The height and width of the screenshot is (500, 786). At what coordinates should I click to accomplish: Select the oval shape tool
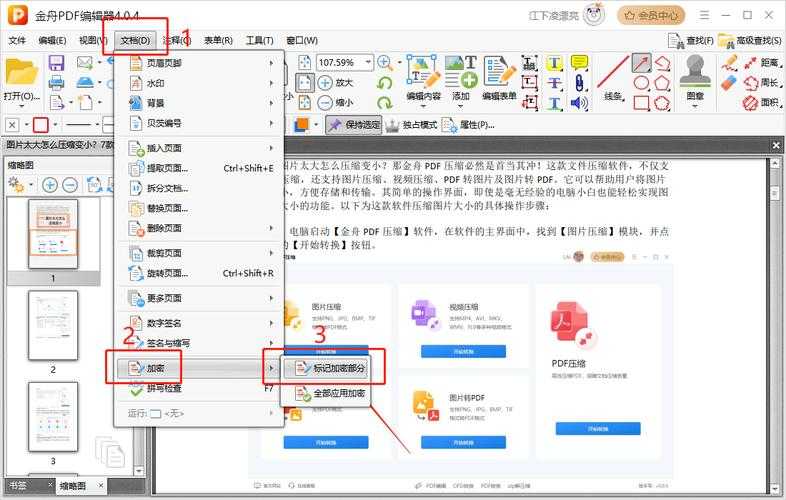[x=641, y=83]
